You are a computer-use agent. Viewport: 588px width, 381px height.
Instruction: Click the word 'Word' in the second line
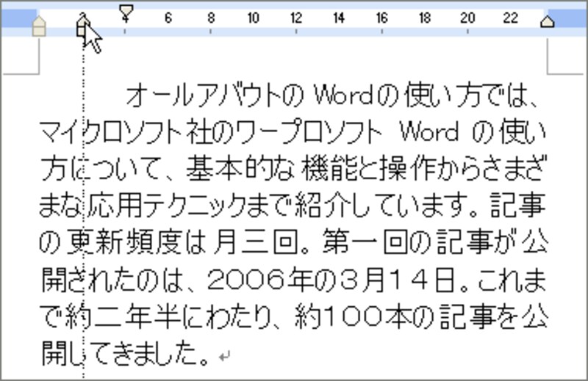pyautogui.click(x=429, y=132)
